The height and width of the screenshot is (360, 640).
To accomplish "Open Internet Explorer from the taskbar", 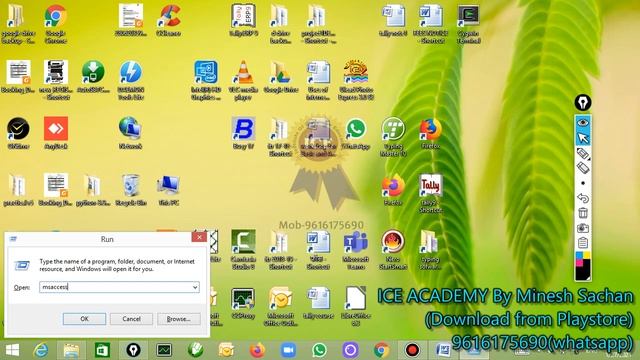I will (x=41, y=350).
